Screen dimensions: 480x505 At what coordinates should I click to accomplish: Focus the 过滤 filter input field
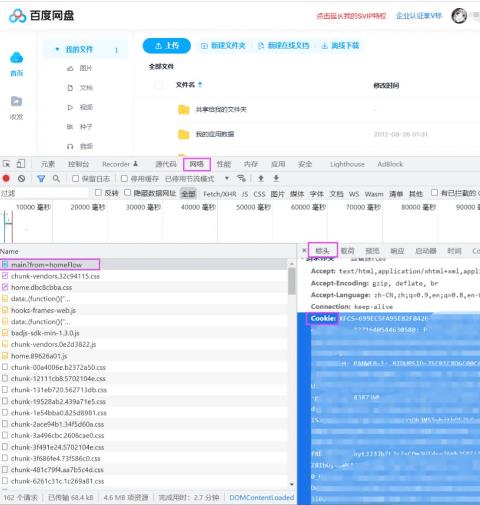point(45,193)
